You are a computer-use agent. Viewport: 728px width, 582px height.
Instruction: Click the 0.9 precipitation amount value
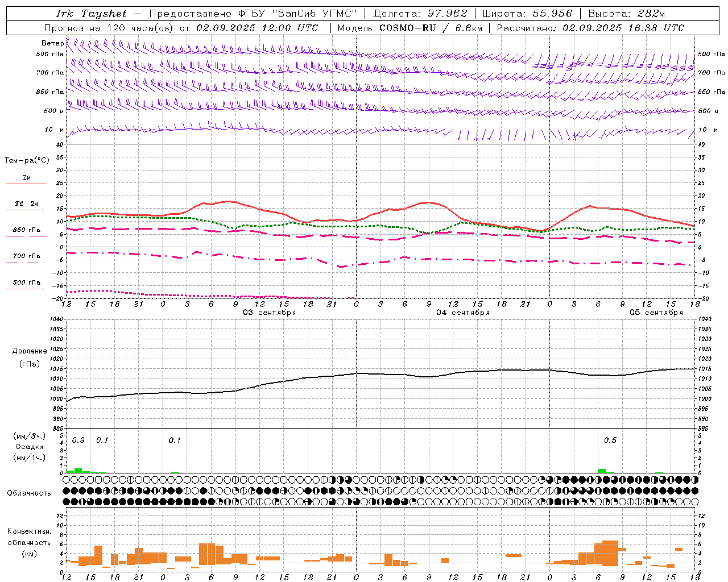click(x=78, y=440)
